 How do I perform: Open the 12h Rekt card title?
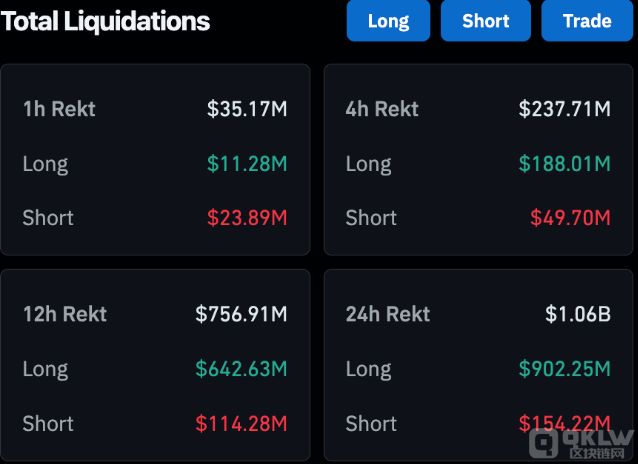tap(65, 314)
